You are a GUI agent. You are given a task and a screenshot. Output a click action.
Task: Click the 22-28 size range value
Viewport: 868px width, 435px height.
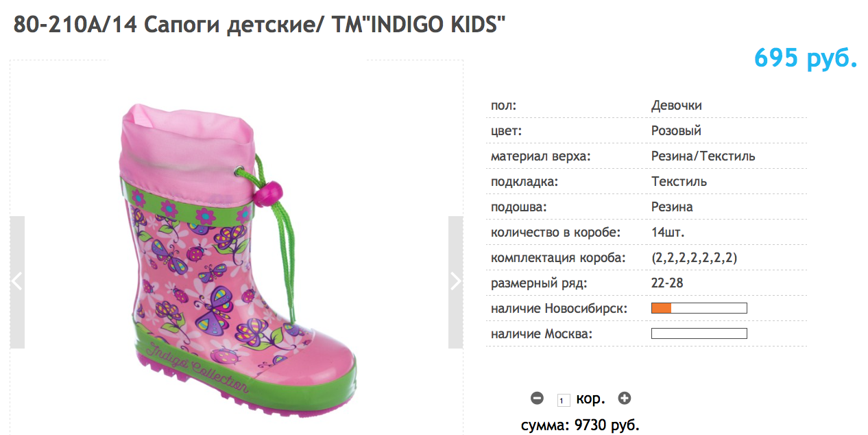[x=667, y=283]
